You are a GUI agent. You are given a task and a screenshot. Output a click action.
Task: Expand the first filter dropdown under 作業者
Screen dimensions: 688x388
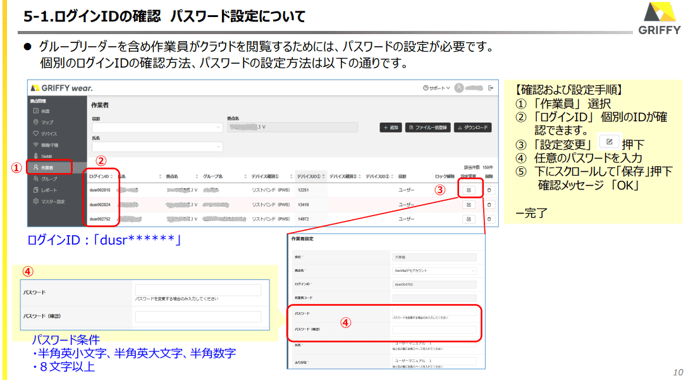tap(157, 127)
